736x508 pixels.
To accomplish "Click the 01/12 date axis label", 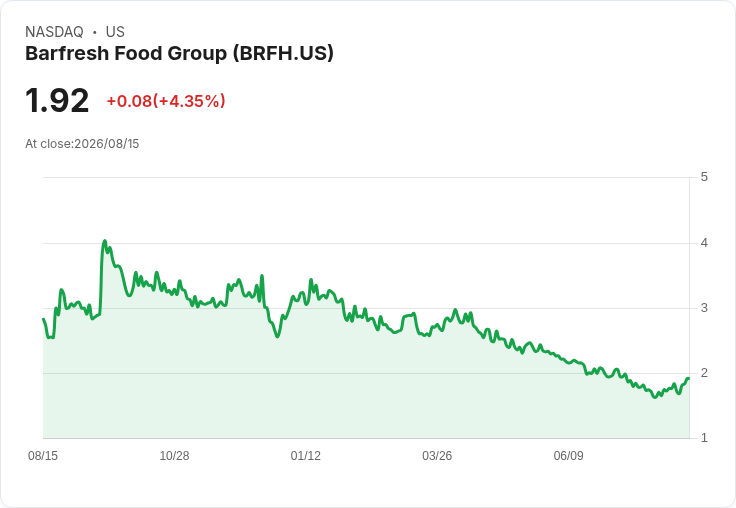I will point(306,455).
